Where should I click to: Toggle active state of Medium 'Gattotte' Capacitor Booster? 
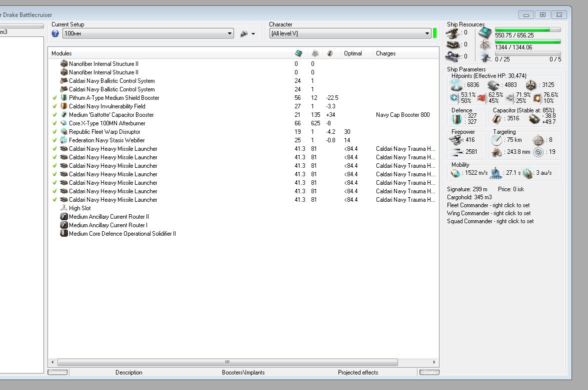pos(55,115)
